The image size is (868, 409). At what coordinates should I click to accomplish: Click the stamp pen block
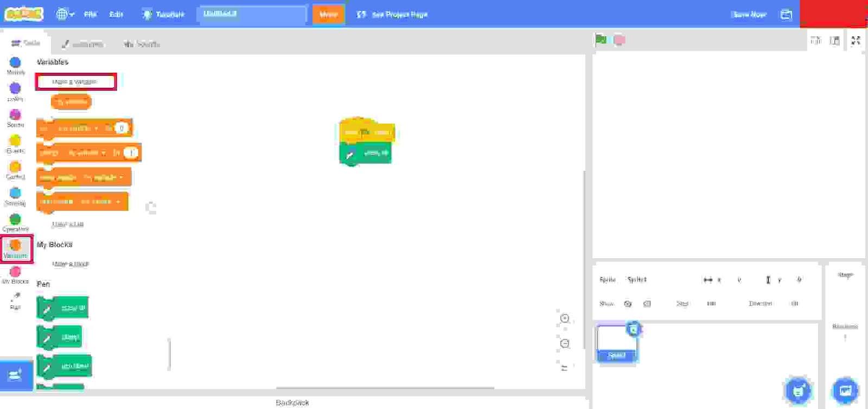59,337
